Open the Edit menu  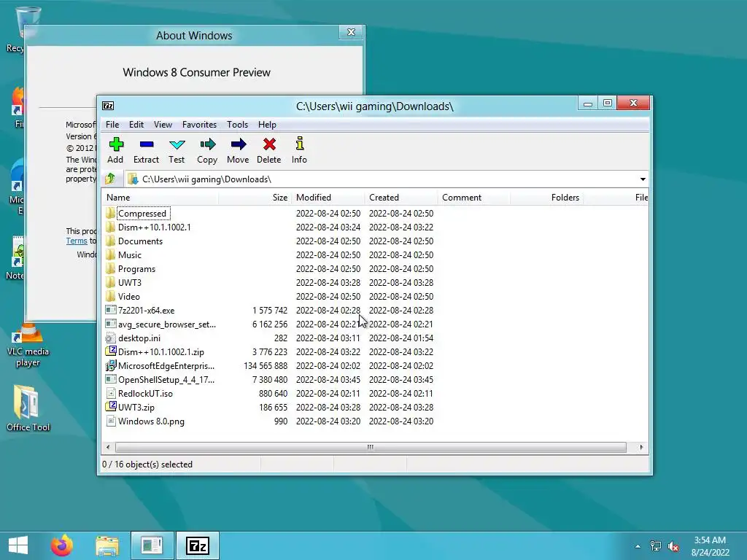tap(136, 124)
